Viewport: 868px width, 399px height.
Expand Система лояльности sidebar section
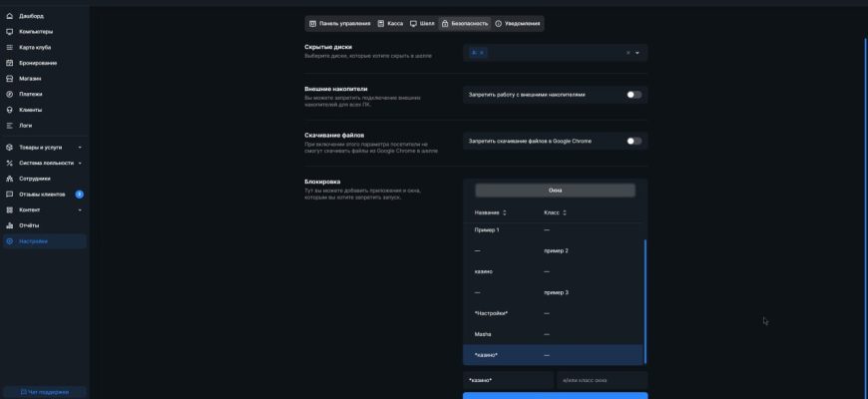click(80, 163)
